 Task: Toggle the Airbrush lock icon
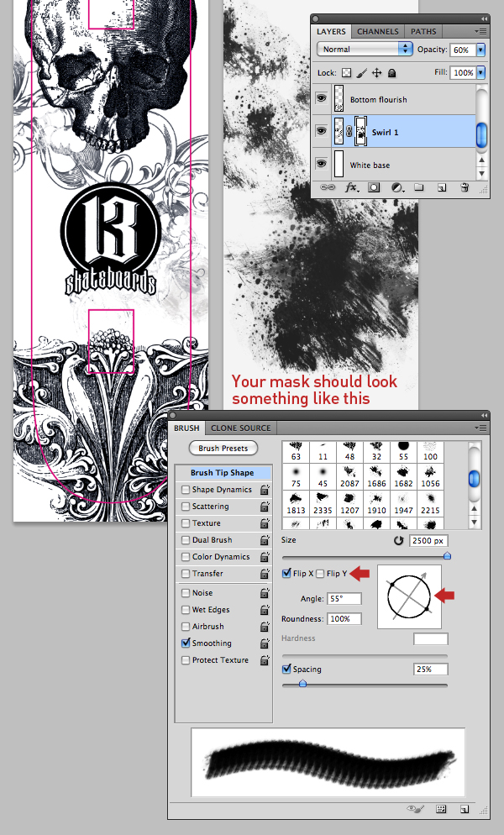coord(265,627)
